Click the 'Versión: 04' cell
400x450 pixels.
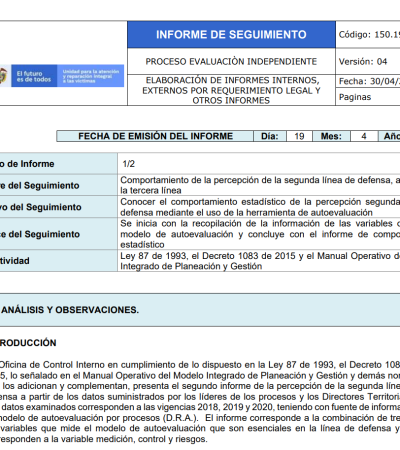point(368,61)
